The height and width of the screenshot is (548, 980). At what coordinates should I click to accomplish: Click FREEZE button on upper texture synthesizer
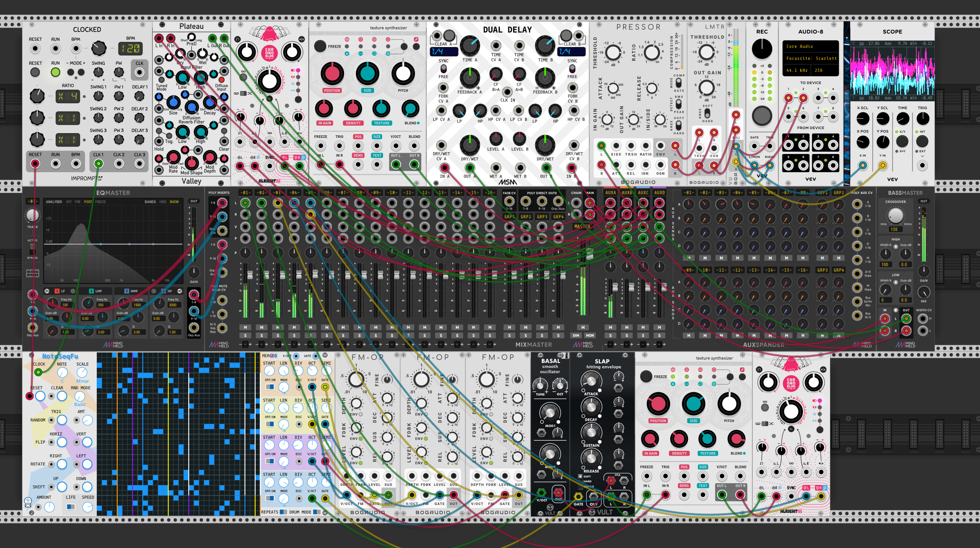(x=320, y=46)
